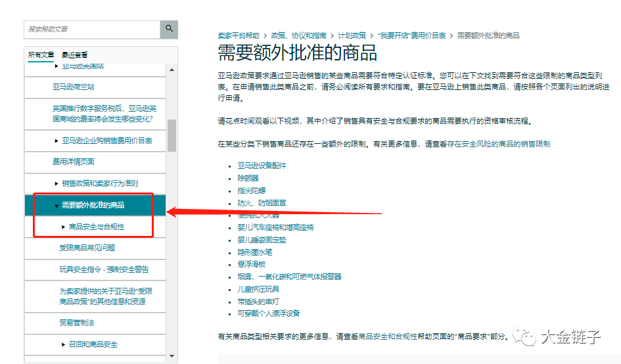Open 烟雾、一氧化碳和可燃气体报警器 link
This screenshot has height=364, width=621.
pos(290,277)
